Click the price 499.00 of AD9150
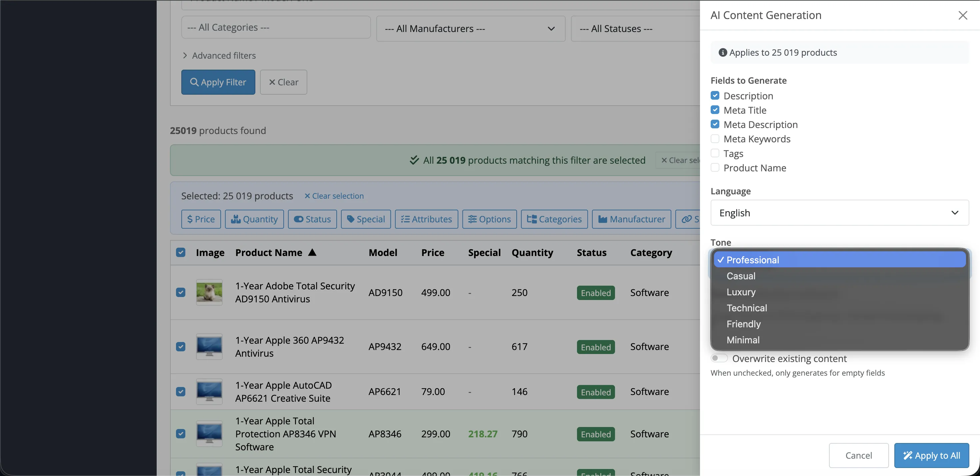 coord(436,292)
